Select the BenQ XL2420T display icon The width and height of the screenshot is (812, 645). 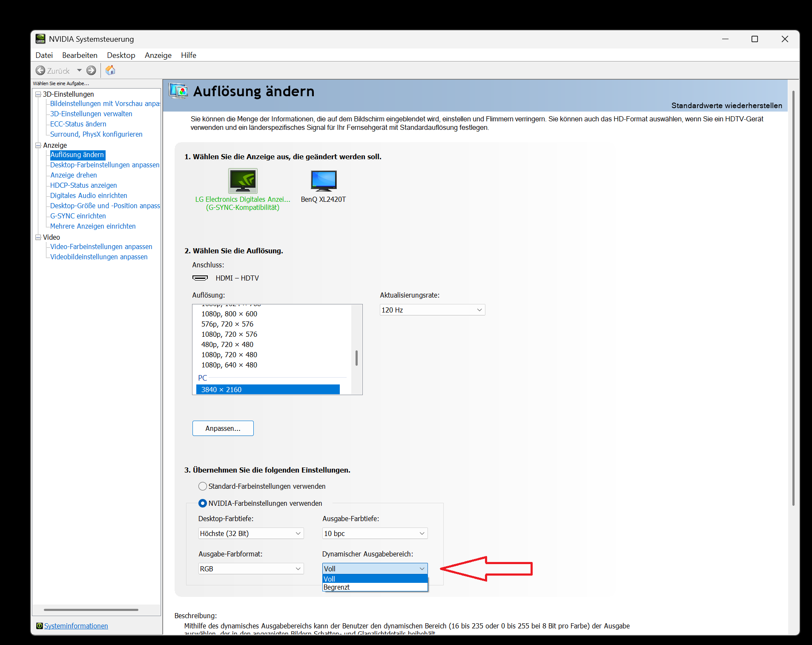tap(324, 181)
